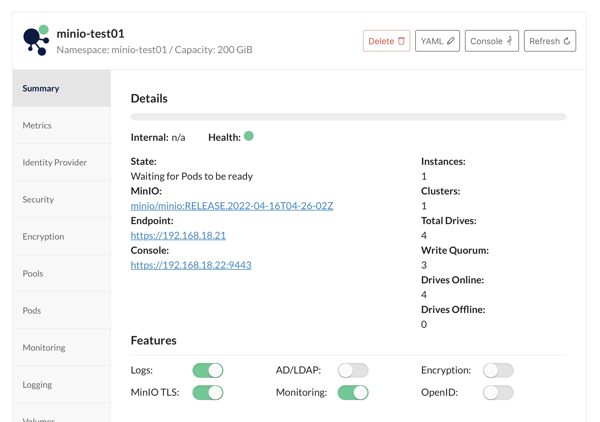The width and height of the screenshot is (600, 422).
Task: Click the Drives Offline label
Action: (453, 310)
